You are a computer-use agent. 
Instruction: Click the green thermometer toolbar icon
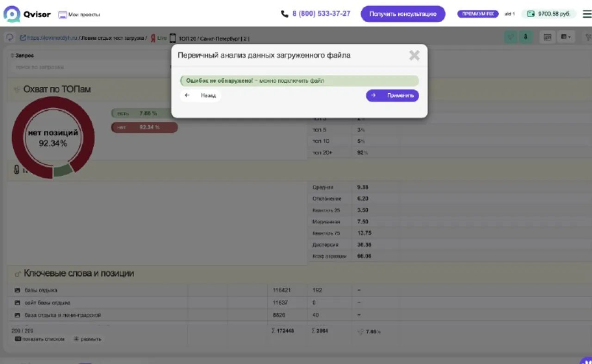click(x=525, y=37)
